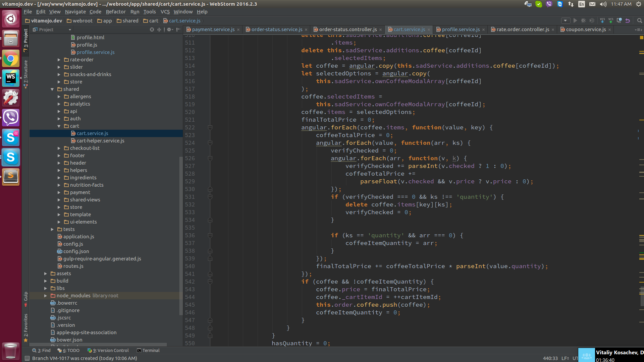
Task: Open the Show History clock icon
Action: (x=619, y=20)
